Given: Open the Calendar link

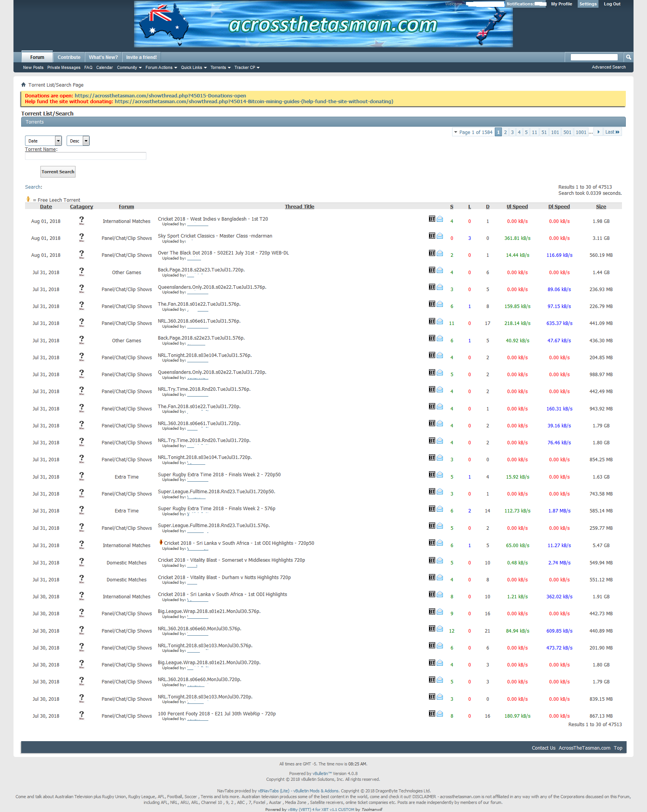Looking at the screenshot, I should pos(104,68).
